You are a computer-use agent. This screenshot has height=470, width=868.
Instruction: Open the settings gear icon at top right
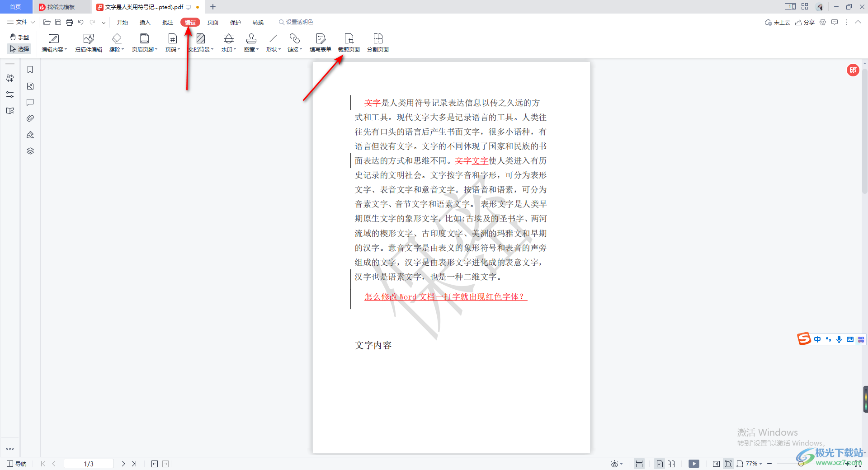pos(823,22)
